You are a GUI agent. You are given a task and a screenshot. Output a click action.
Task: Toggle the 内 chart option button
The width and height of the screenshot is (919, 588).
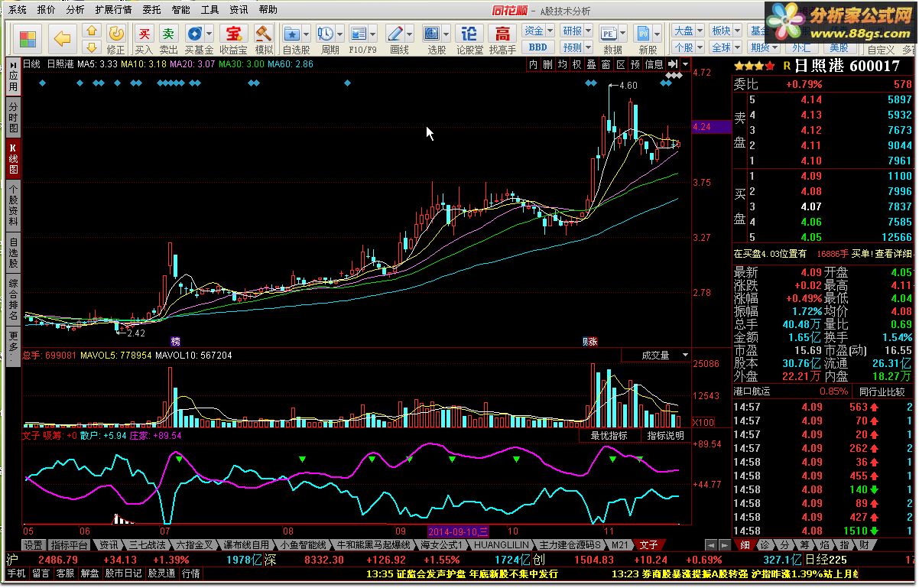click(x=534, y=65)
